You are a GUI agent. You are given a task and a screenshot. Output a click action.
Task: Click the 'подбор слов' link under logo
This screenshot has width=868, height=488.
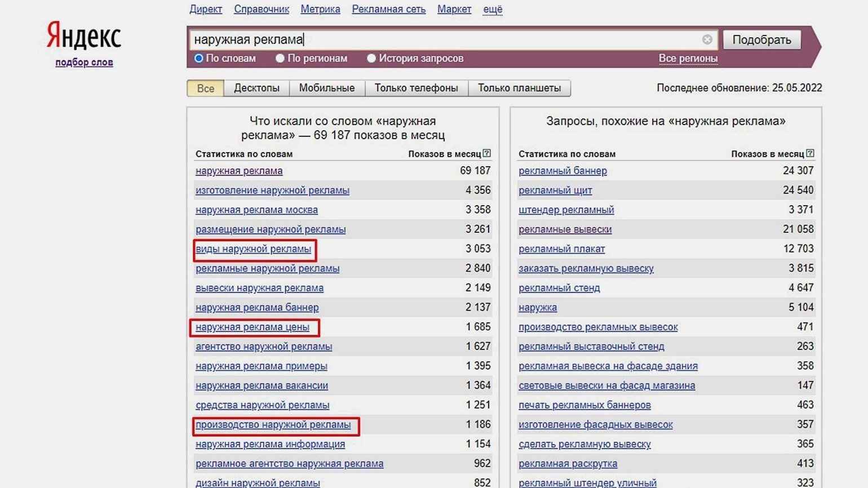pos(84,62)
